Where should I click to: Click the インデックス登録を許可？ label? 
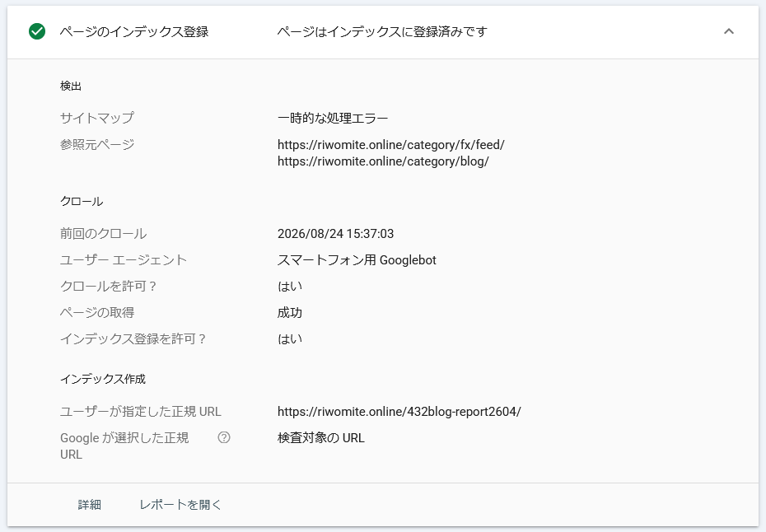coord(133,339)
